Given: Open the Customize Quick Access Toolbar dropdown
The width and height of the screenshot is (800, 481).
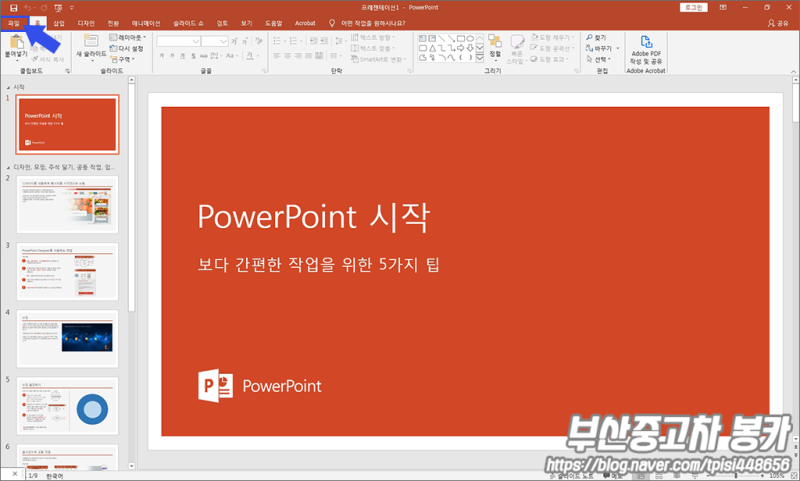Looking at the screenshot, I should pyautogui.click(x=71, y=8).
